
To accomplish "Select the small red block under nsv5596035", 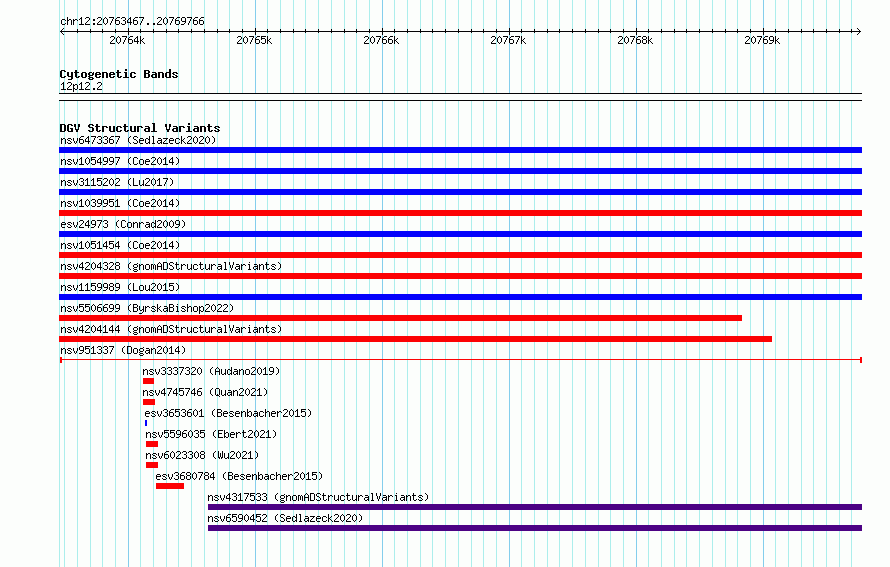I will [x=152, y=444].
